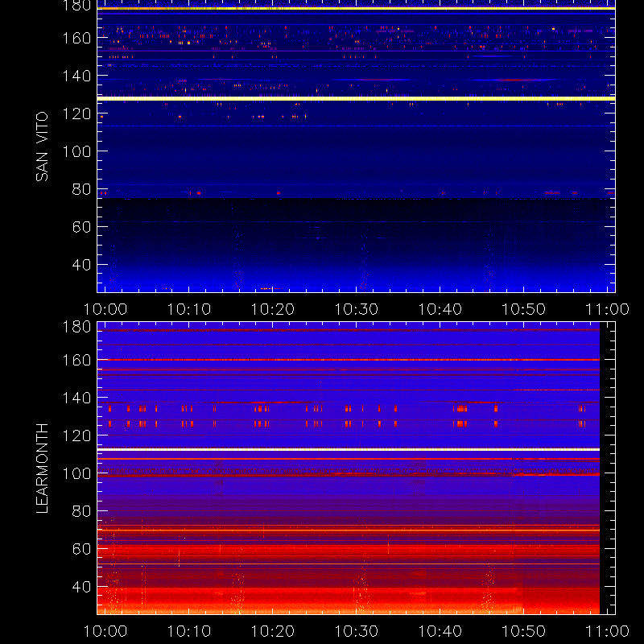Click 10:50 time label below Learmonth plot

click(x=524, y=631)
